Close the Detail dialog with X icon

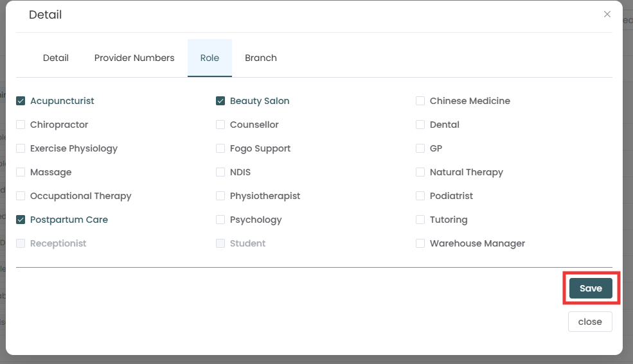point(607,14)
